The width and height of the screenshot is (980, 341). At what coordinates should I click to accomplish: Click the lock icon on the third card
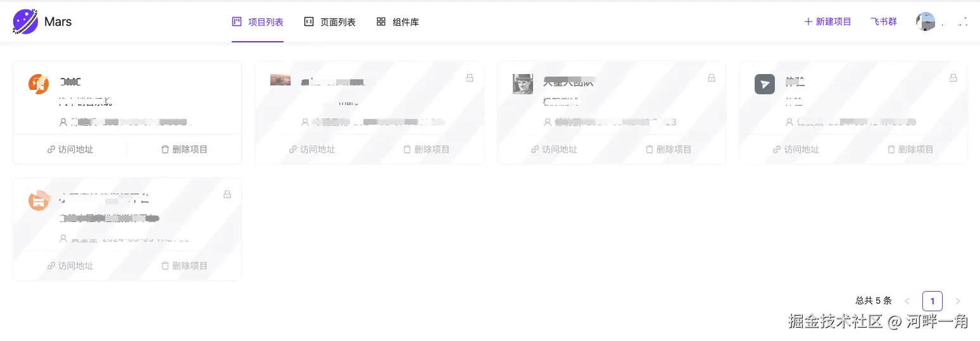(x=712, y=78)
